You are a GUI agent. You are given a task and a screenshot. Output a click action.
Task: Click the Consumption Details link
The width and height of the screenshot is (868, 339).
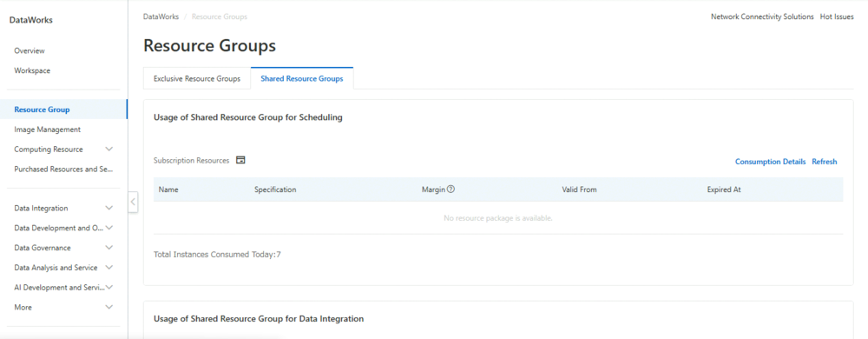(x=770, y=162)
